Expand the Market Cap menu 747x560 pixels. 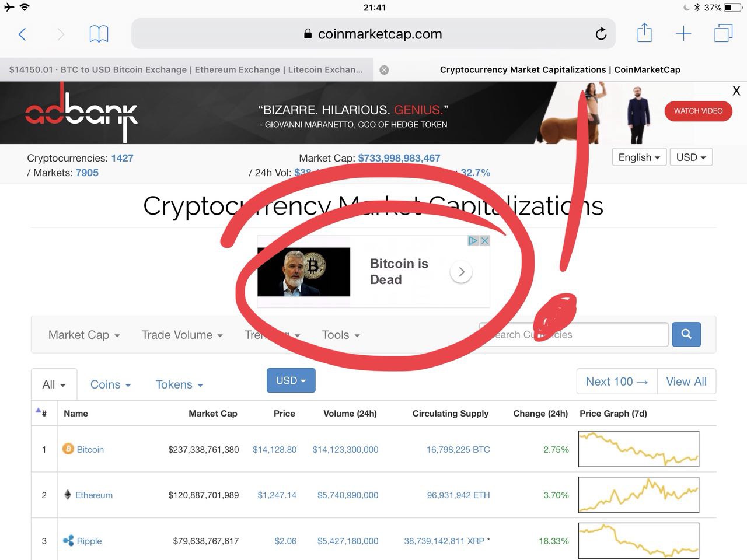tap(84, 335)
